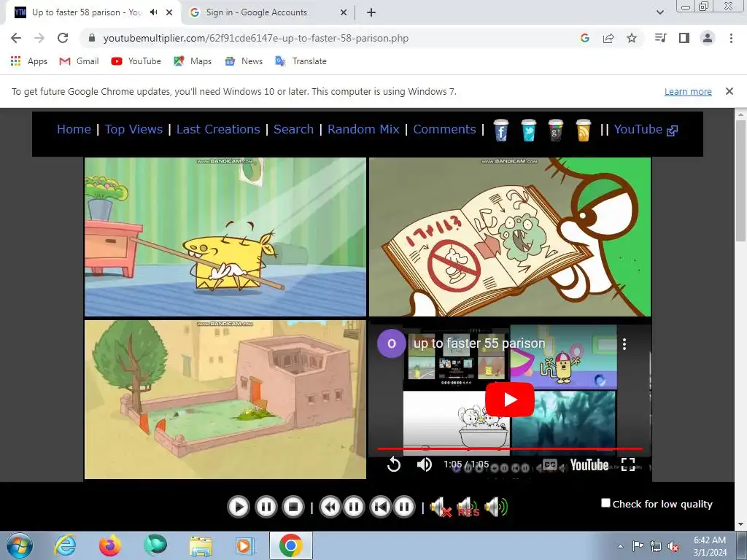Click the 'up to faster 55 parison' video title
Image resolution: width=747 pixels, height=560 pixels.
[x=479, y=343]
